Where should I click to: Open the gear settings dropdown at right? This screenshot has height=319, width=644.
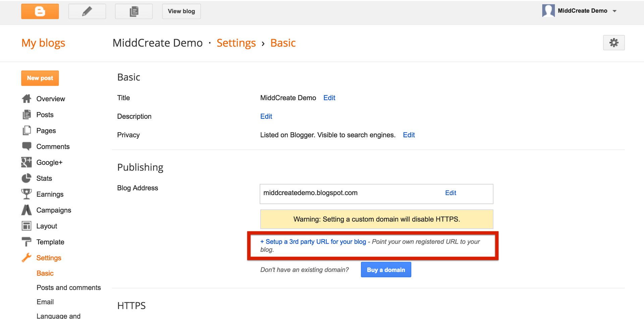click(613, 43)
